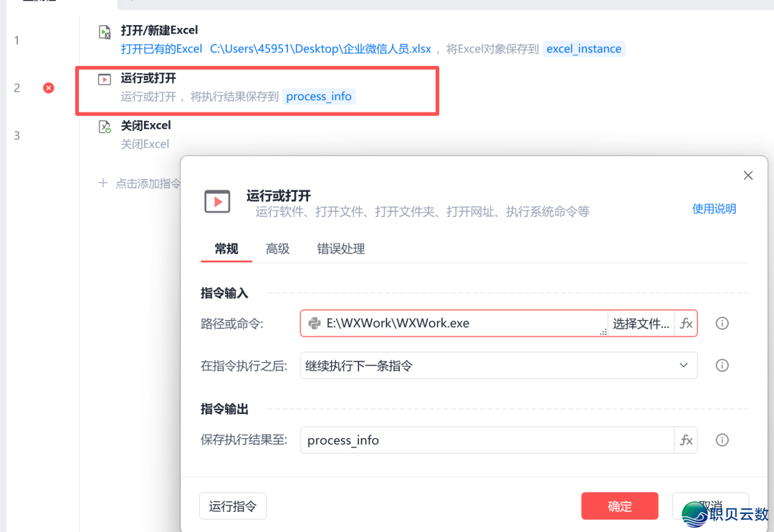
Task: Click the Excel icon on 打开/新建Excel step
Action: [104, 31]
